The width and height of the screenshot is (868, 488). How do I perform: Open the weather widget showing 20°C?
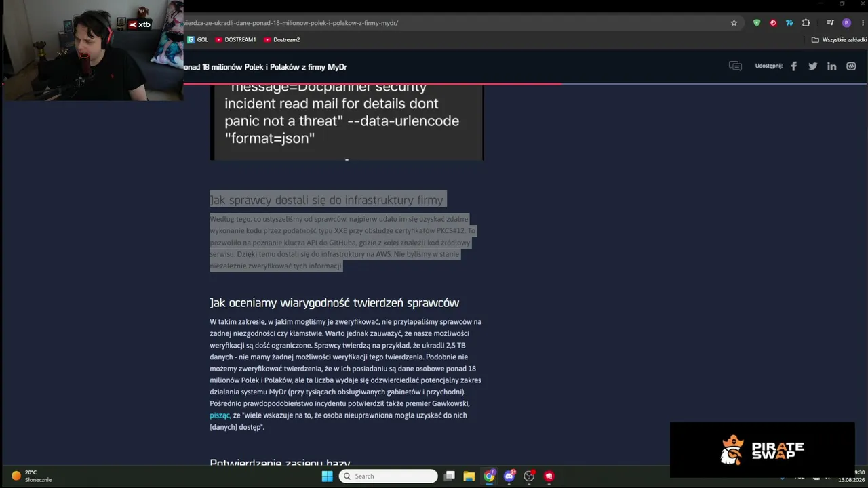tap(33, 476)
